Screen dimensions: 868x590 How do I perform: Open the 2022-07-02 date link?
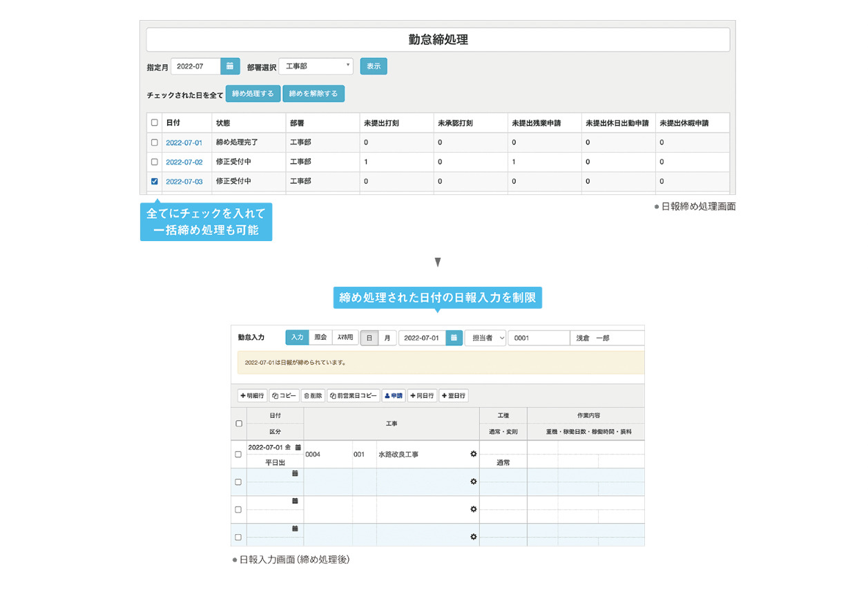[x=184, y=162]
